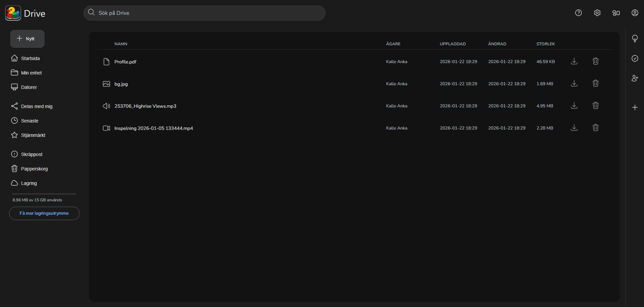Image resolution: width=644 pixels, height=307 pixels.
Task: Delete the bg.jpg file
Action: [x=595, y=84]
